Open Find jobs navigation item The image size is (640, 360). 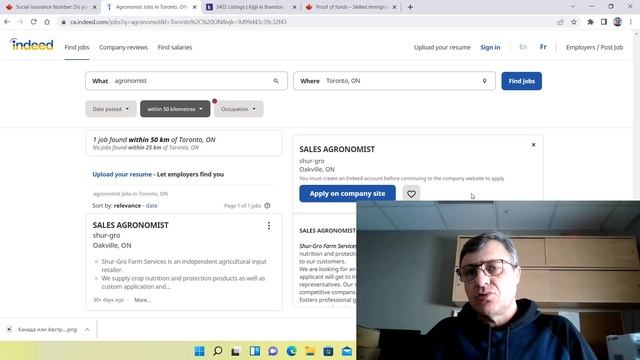click(x=77, y=47)
